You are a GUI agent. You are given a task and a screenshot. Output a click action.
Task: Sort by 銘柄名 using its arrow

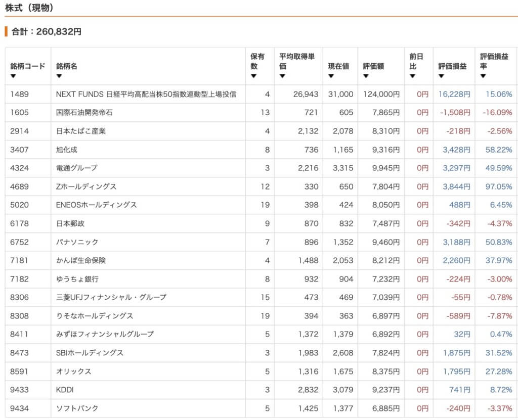tap(59, 76)
